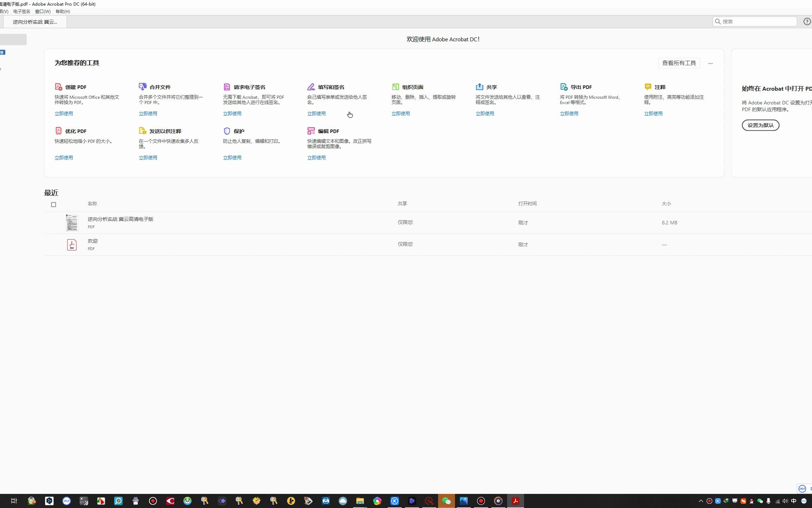Click the 填写和签名 pen icon
This screenshot has height=508, width=812.
pos(311,87)
